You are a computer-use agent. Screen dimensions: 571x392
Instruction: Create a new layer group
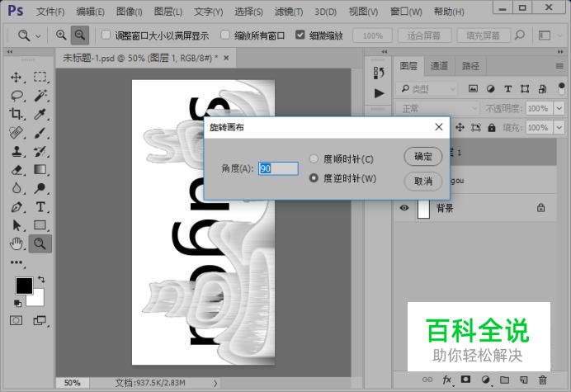click(x=504, y=380)
